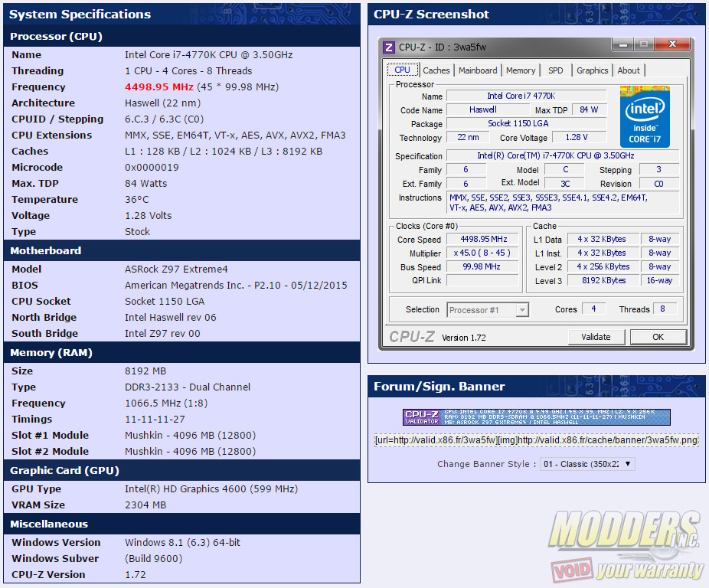Viewport: 709px width, 588px height.
Task: Click the Intel Core i7-4770K CPU name text
Action: coord(209,54)
